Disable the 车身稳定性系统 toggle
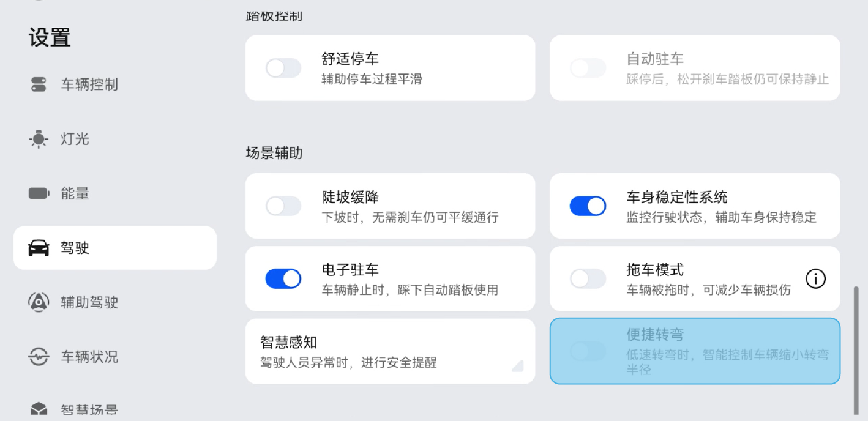This screenshot has height=421, width=868. pyautogui.click(x=588, y=206)
